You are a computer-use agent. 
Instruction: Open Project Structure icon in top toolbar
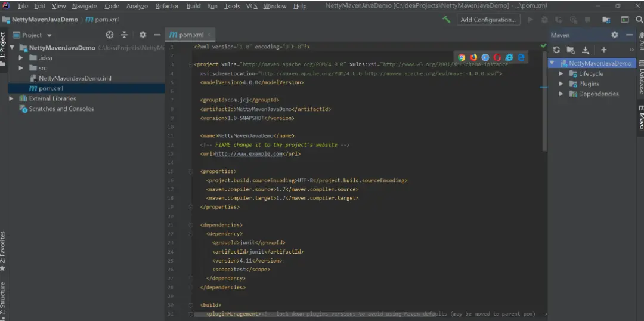coord(606,20)
